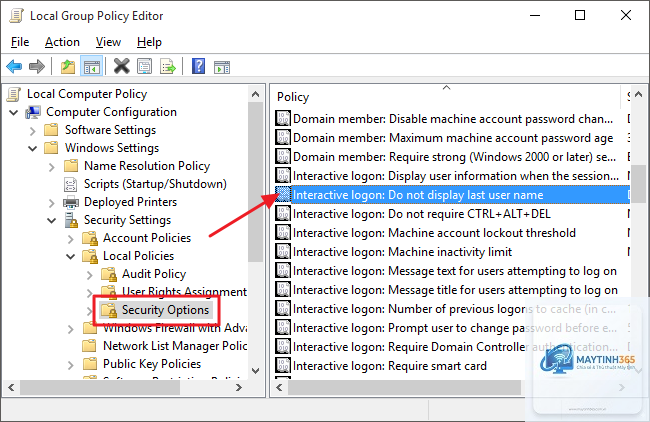The height and width of the screenshot is (422, 650).
Task: Toggle Show/Hide Action Pane toolbar icon
Action: point(222,66)
